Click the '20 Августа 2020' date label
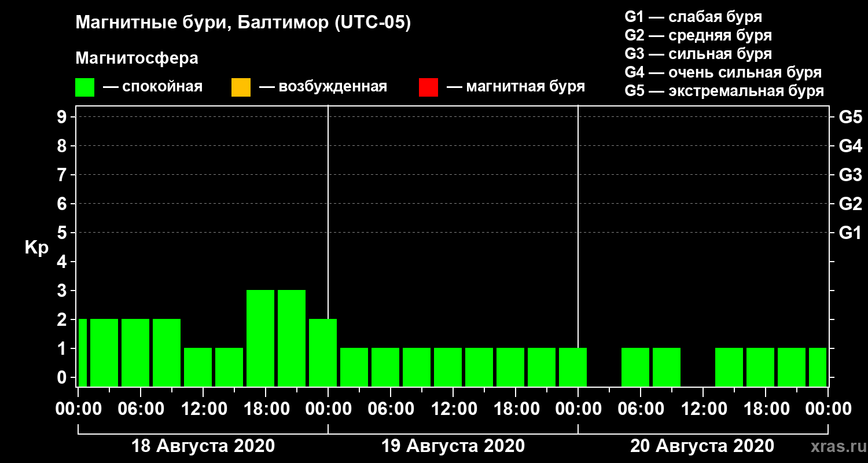 click(703, 446)
